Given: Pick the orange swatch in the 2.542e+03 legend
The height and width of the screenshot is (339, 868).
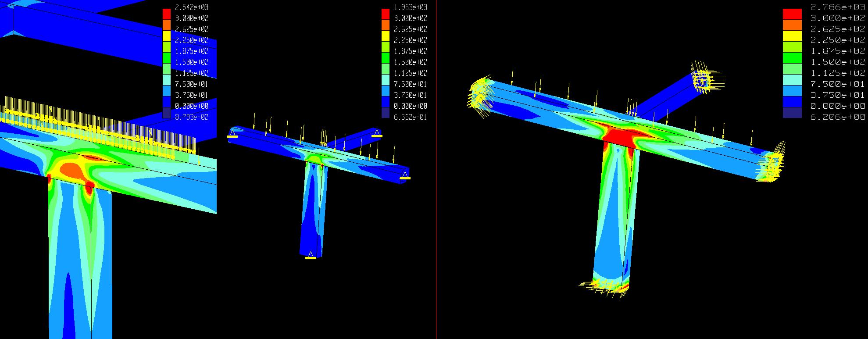Looking at the screenshot, I should click(x=167, y=25).
